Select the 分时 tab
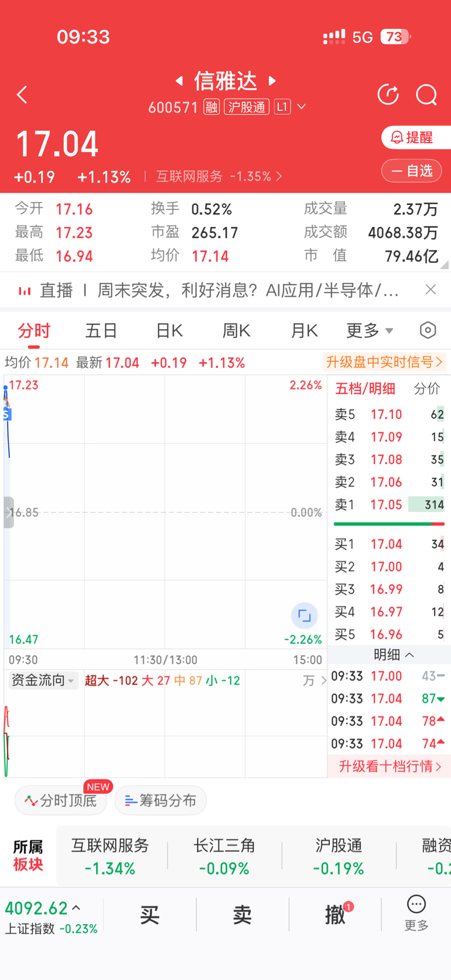 (34, 331)
